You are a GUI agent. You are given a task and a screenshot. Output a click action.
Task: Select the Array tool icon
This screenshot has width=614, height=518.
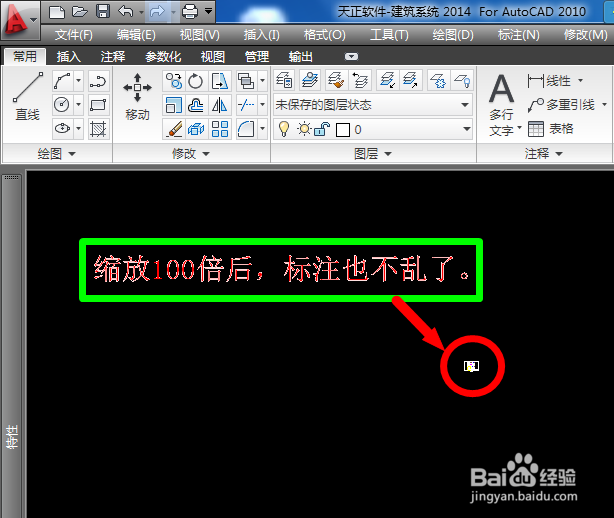pyautogui.click(x=220, y=128)
